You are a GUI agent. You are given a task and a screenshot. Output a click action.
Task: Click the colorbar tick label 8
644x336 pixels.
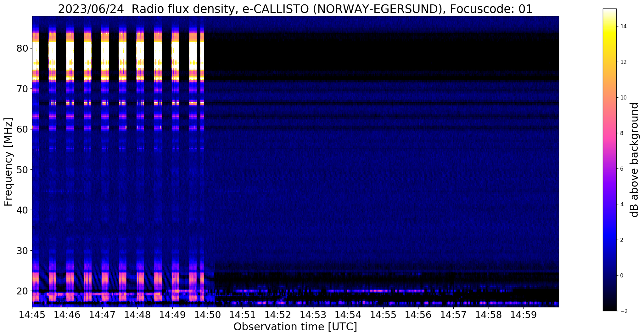621,133
